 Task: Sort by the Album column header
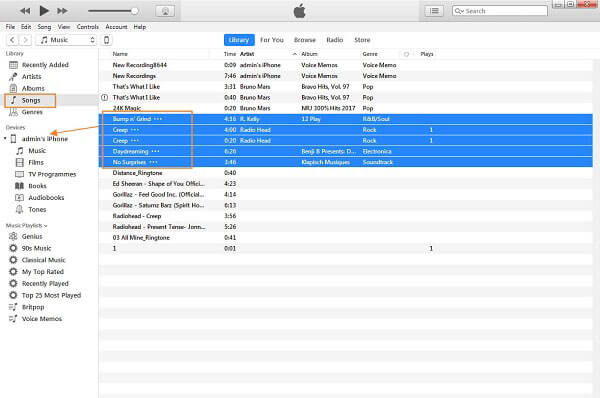tap(309, 54)
